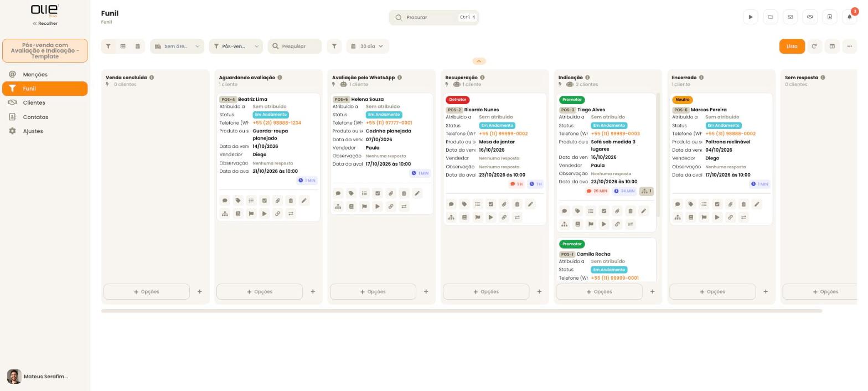Click the columns layout icon beside refresh
Image resolution: width=868 pixels, height=391 pixels.
(x=831, y=47)
